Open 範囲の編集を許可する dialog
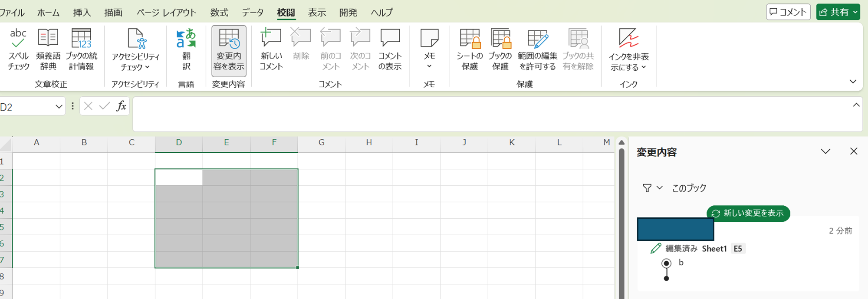Viewport: 868px width, 299px height. pos(537,49)
